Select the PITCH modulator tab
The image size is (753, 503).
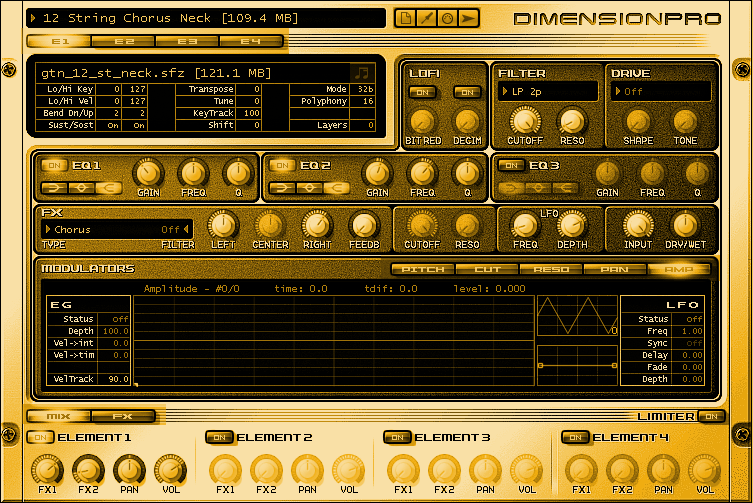pos(423,270)
